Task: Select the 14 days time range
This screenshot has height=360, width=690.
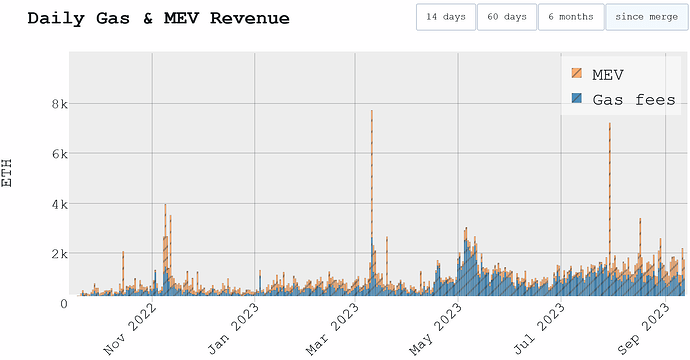Action: coord(446,17)
